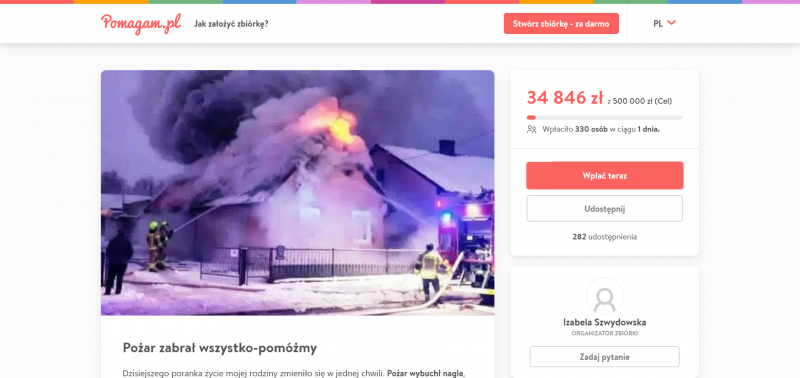Click the organizer name Izabela Szwydowska
This screenshot has height=378, width=800.
(x=605, y=322)
